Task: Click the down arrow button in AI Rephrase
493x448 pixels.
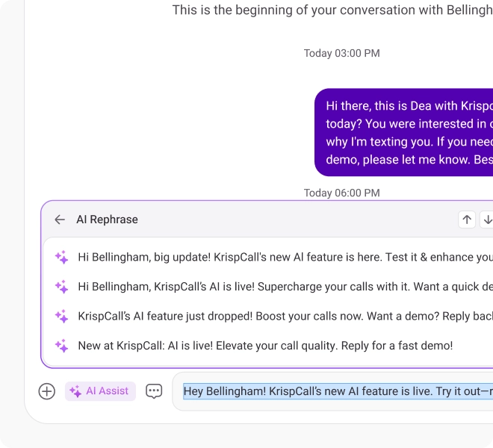Action: point(487,220)
